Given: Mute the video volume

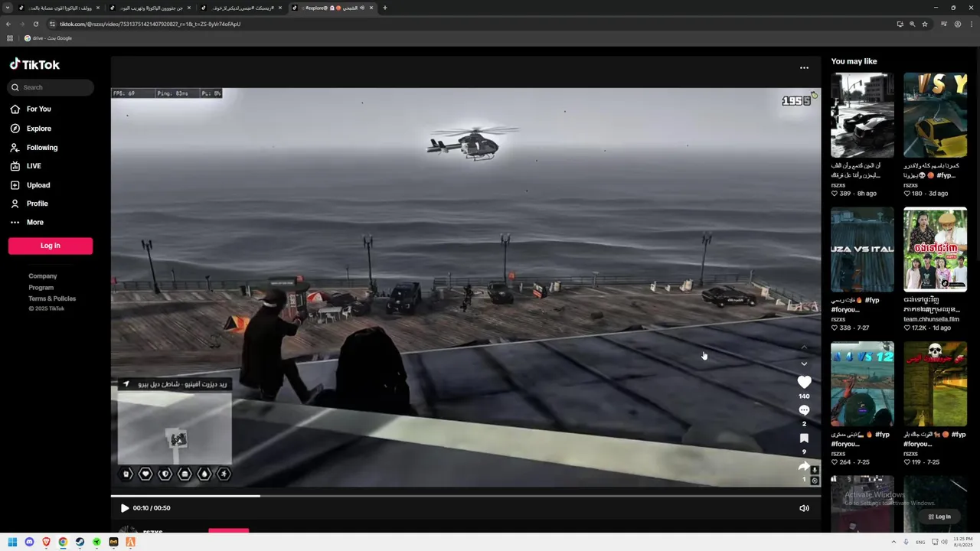Looking at the screenshot, I should pyautogui.click(x=804, y=508).
